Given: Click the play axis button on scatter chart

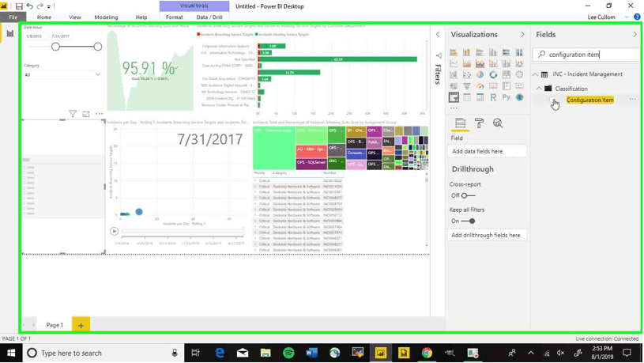Looking at the screenshot, I should click(x=114, y=232).
